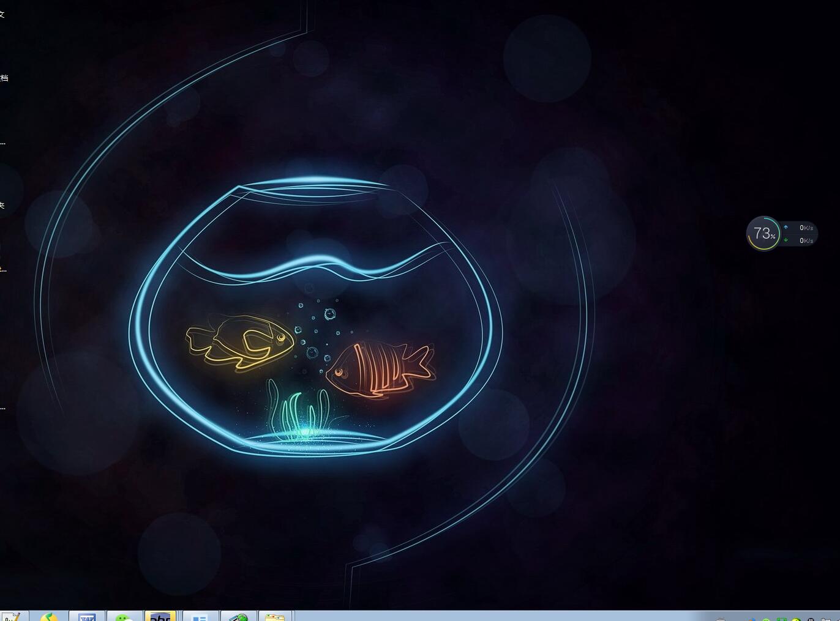Select desktop icon labeled ending with '夹'
Screen dimensions: 840x621
pos(2,205)
